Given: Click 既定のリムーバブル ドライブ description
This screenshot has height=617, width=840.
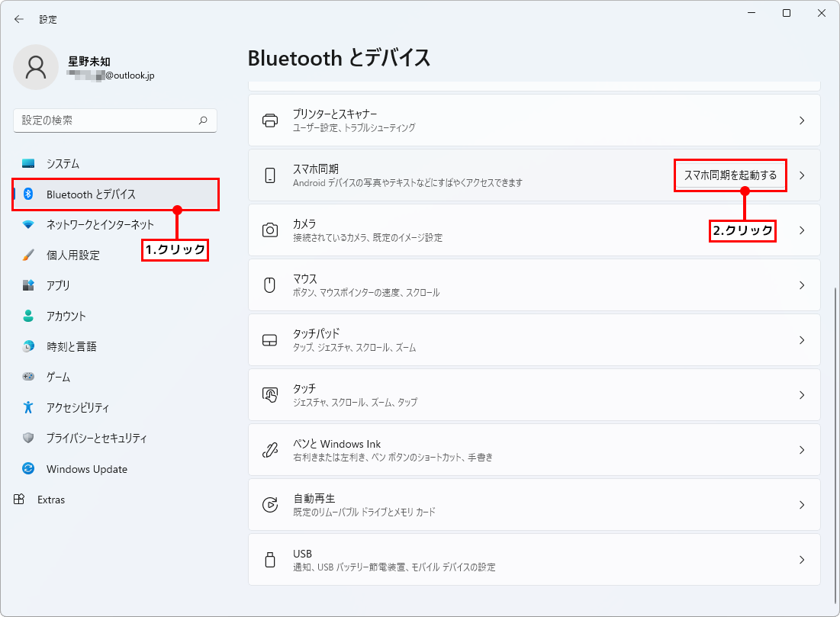Looking at the screenshot, I should pos(364,512).
